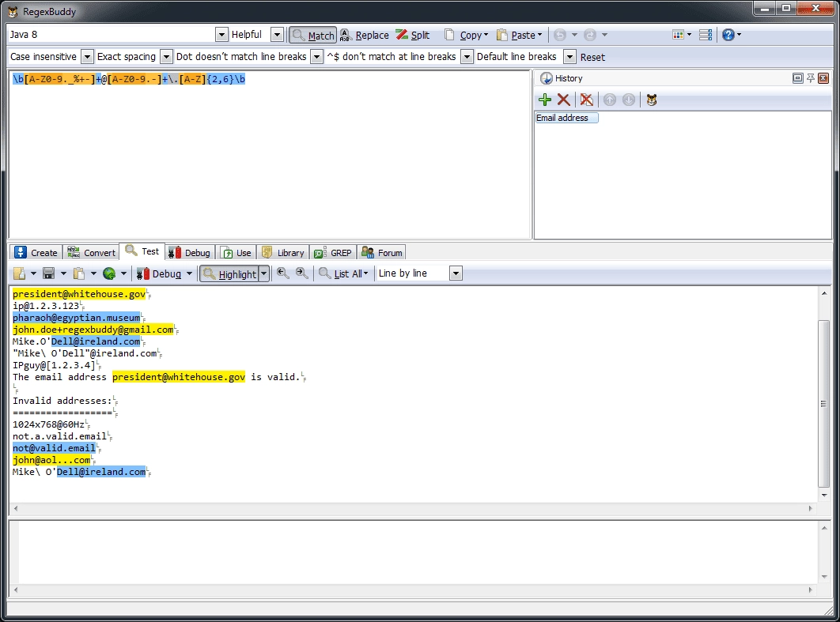Toggle Dot doesn't match line breaks
The height and width of the screenshot is (622, 840).
coord(241,57)
